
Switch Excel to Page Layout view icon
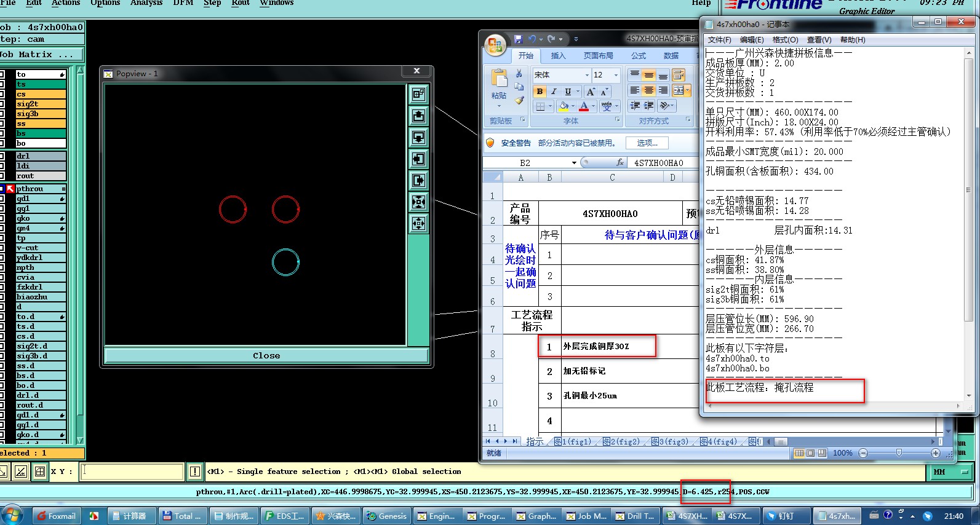click(810, 453)
